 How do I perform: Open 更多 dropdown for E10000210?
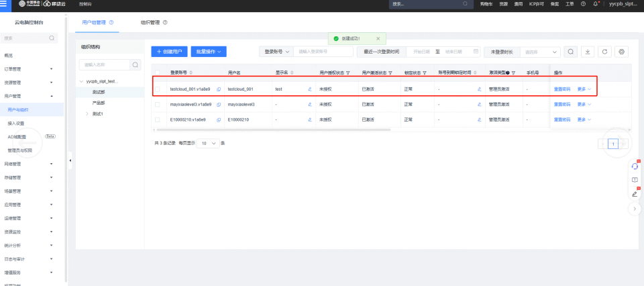pos(584,120)
